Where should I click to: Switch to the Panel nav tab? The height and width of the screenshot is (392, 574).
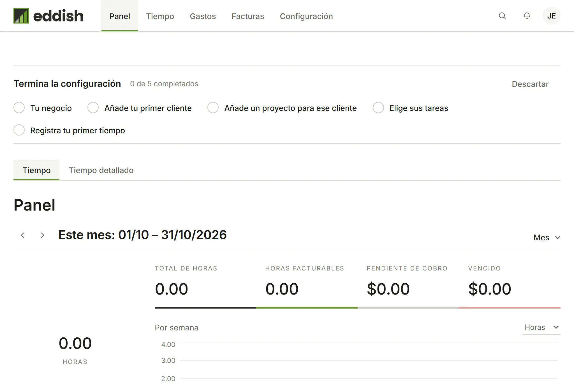pos(120,16)
